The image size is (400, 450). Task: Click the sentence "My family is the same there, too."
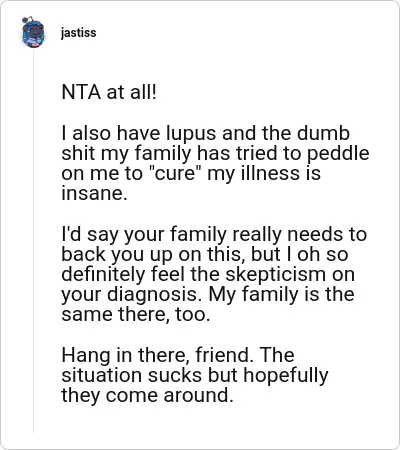[208, 305]
